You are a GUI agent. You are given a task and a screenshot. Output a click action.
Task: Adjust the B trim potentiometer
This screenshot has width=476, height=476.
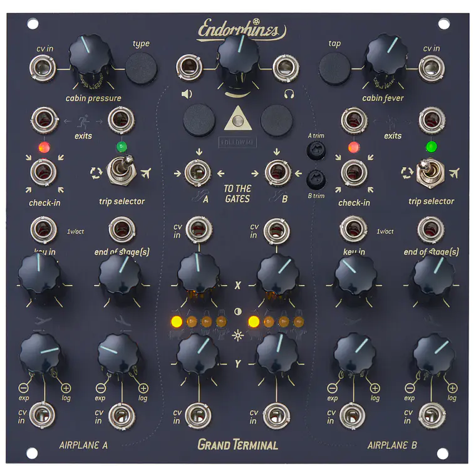316,179
